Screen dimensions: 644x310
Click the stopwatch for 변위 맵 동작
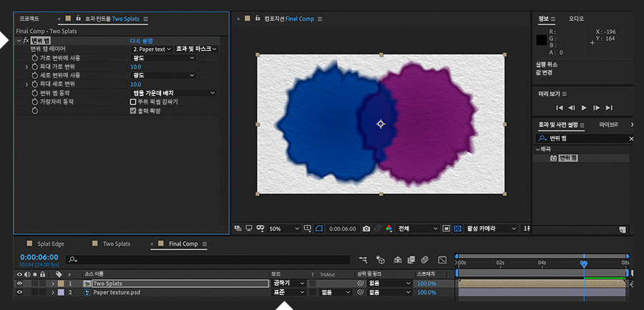pyautogui.click(x=34, y=93)
